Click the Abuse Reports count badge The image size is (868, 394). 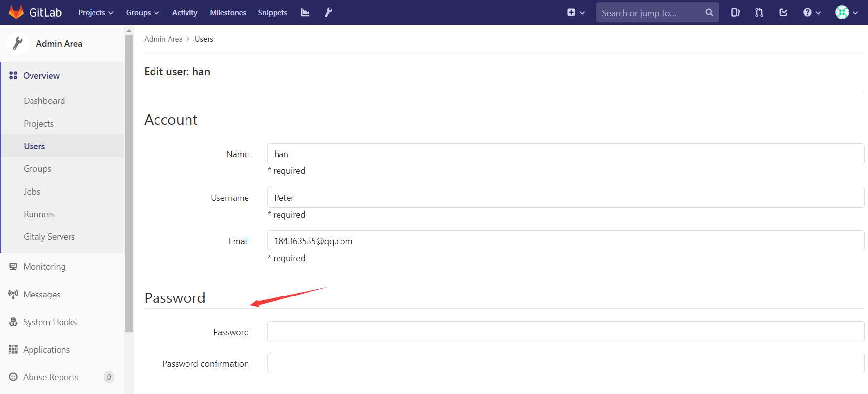109,377
